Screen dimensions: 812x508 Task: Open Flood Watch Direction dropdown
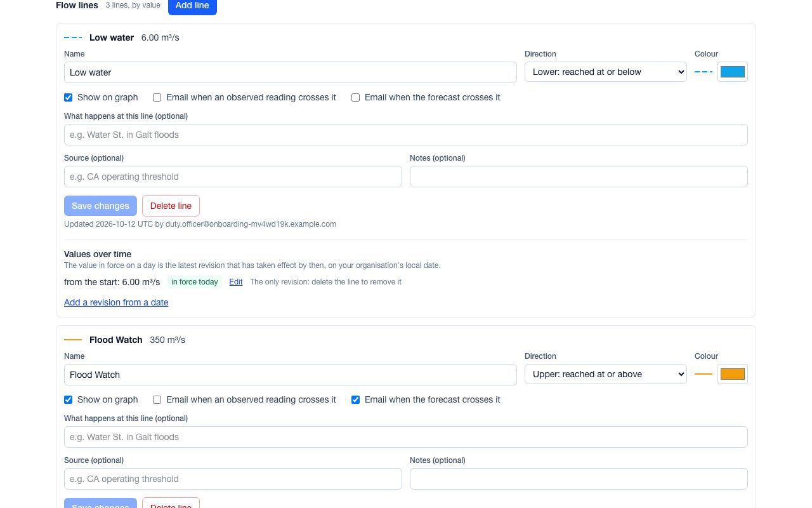click(606, 374)
